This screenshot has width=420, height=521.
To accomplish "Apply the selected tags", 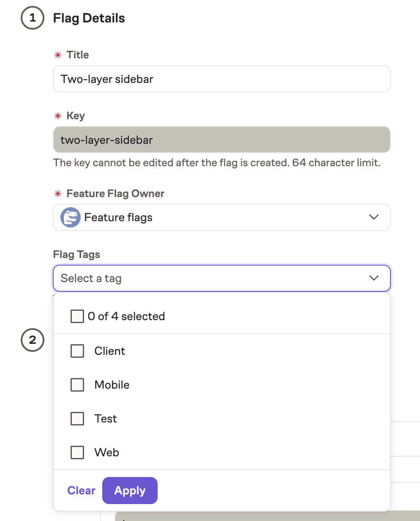I will (x=130, y=490).
